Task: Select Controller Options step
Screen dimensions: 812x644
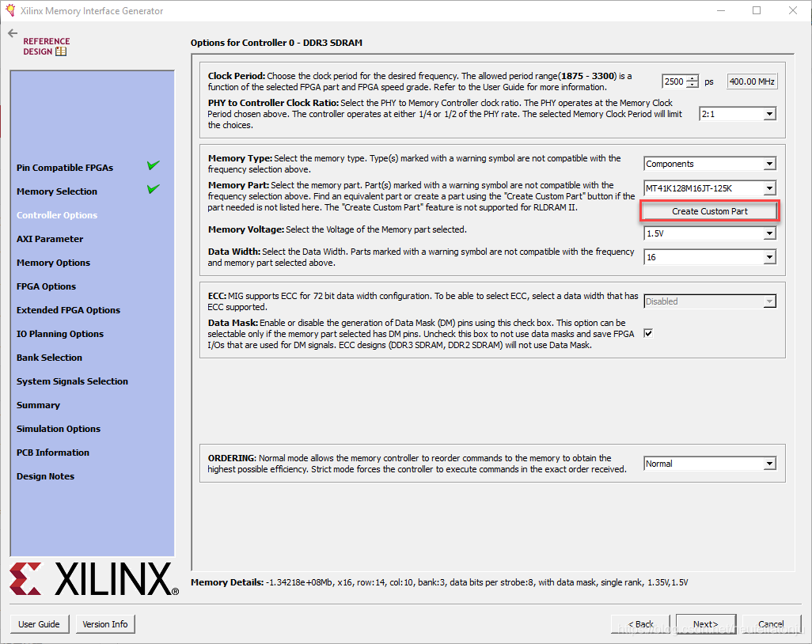Action: point(57,215)
